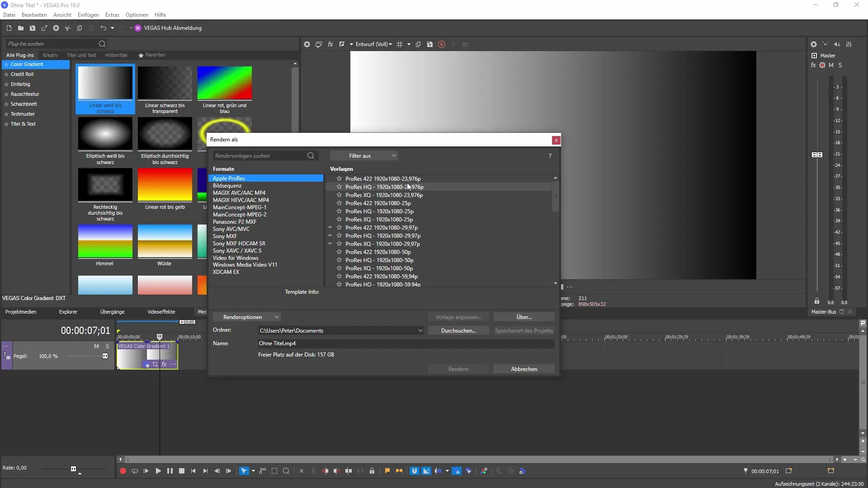Select Videoeffekte tab in lower panel
868x488 pixels.
[161, 312]
